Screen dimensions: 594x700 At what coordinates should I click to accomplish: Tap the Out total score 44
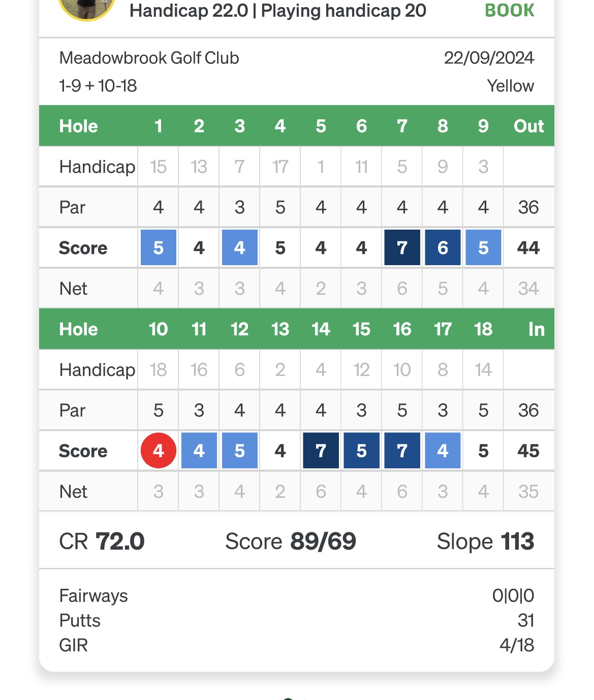tap(528, 247)
